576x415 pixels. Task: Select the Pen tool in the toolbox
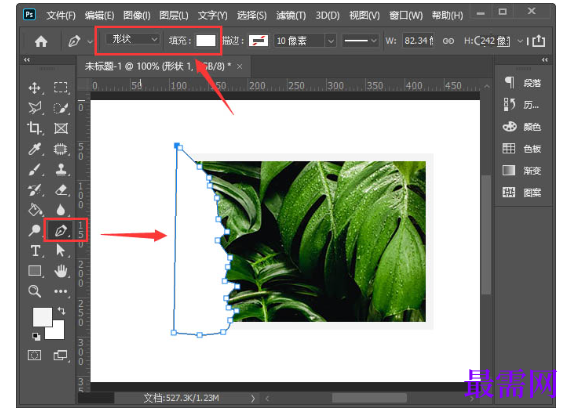click(x=61, y=230)
